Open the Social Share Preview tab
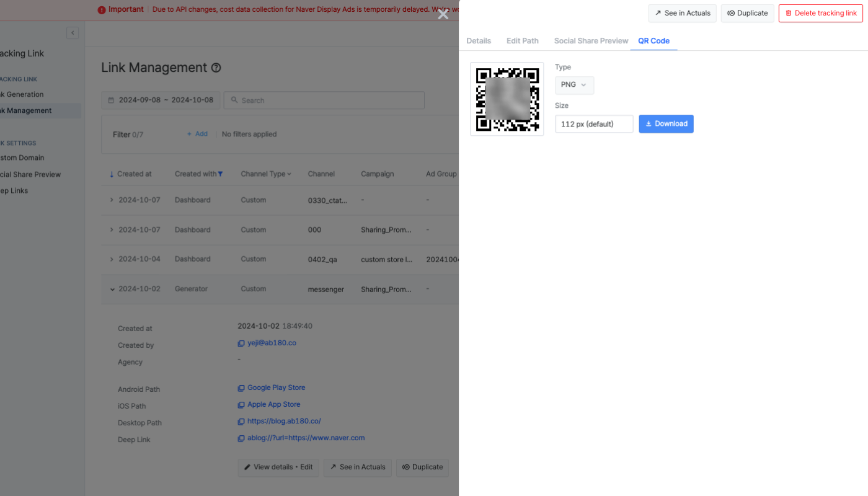868x496 pixels. 591,41
